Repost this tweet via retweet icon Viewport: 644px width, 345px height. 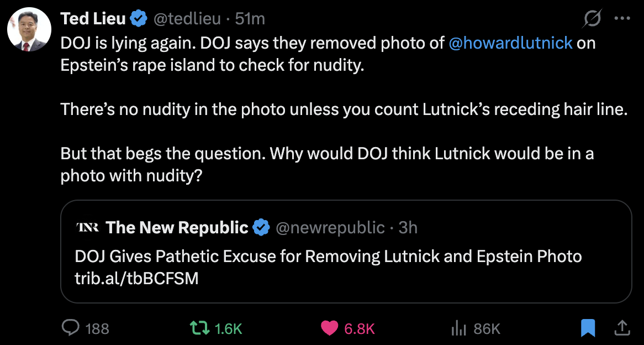pos(199,328)
